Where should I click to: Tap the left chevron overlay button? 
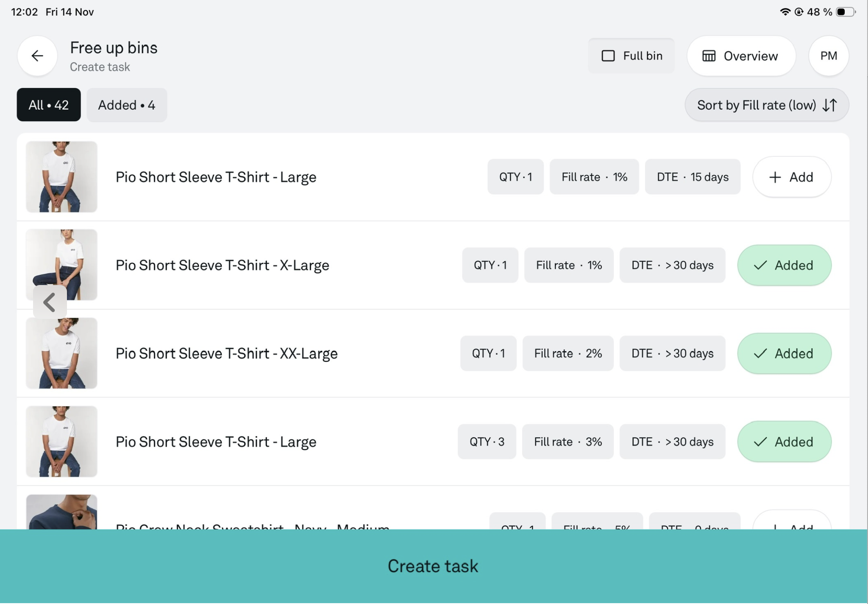click(50, 302)
